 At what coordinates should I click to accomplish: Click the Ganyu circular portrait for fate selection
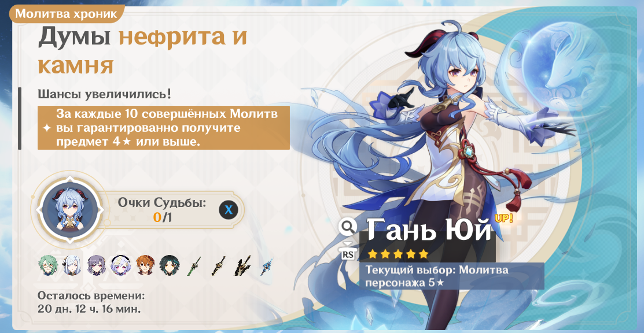coord(69,209)
